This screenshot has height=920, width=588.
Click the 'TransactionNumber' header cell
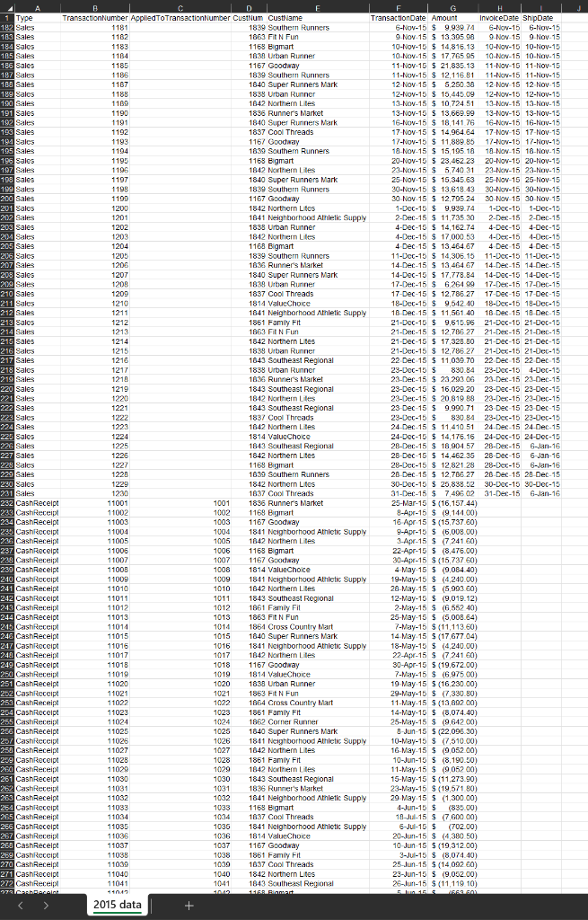pos(95,18)
